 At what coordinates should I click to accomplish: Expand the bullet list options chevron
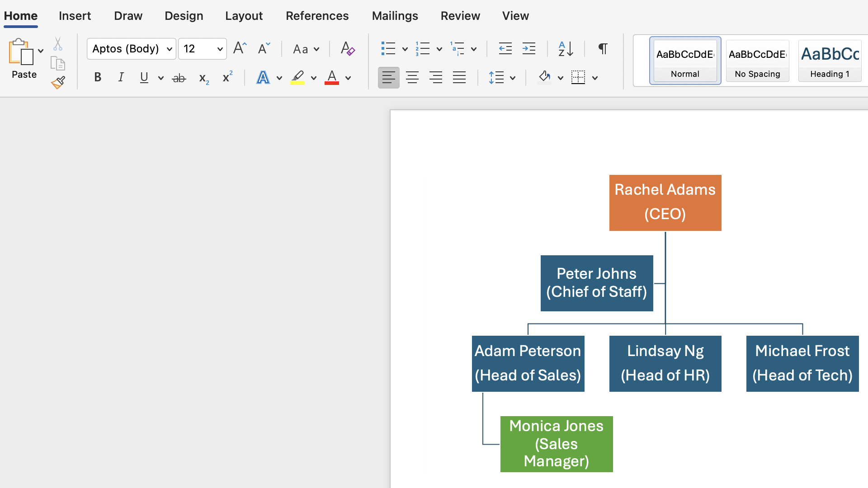click(405, 49)
